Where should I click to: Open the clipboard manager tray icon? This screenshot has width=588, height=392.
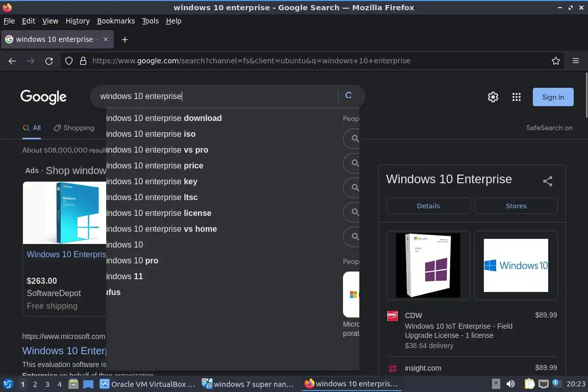(529, 384)
